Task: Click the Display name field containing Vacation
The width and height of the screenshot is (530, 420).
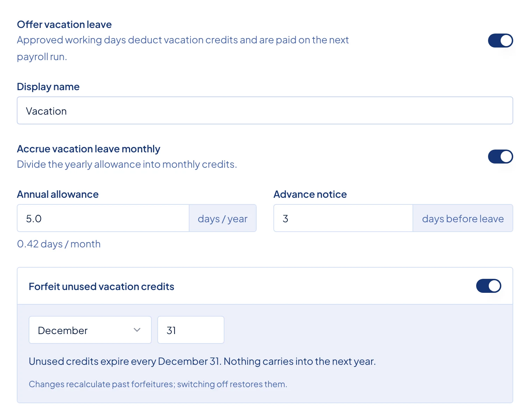Action: pos(265,110)
